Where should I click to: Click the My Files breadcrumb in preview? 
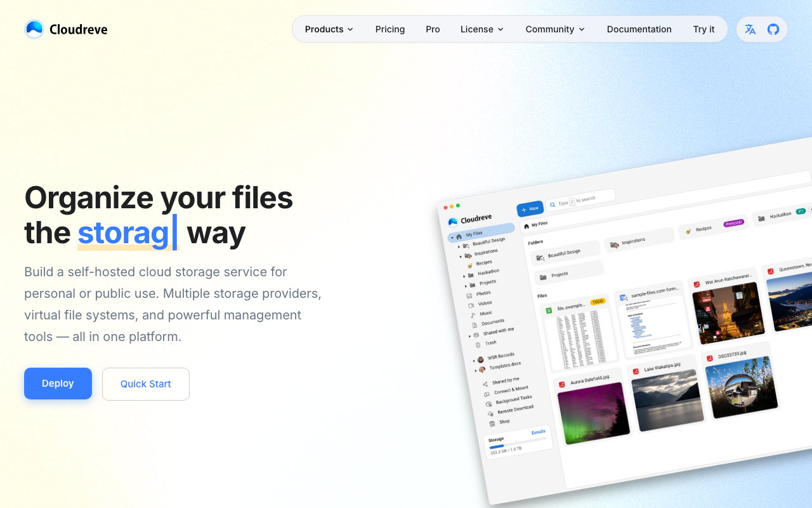pyautogui.click(x=536, y=224)
